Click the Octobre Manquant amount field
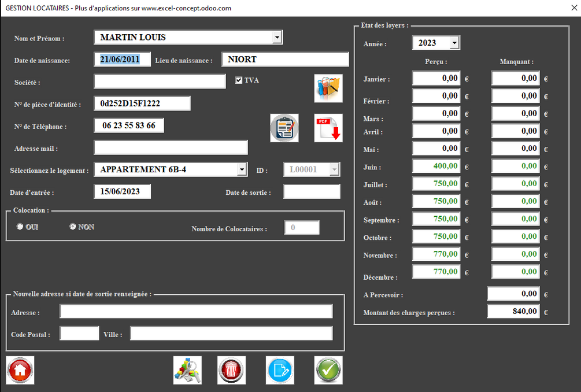The width and height of the screenshot is (581, 392). point(516,236)
